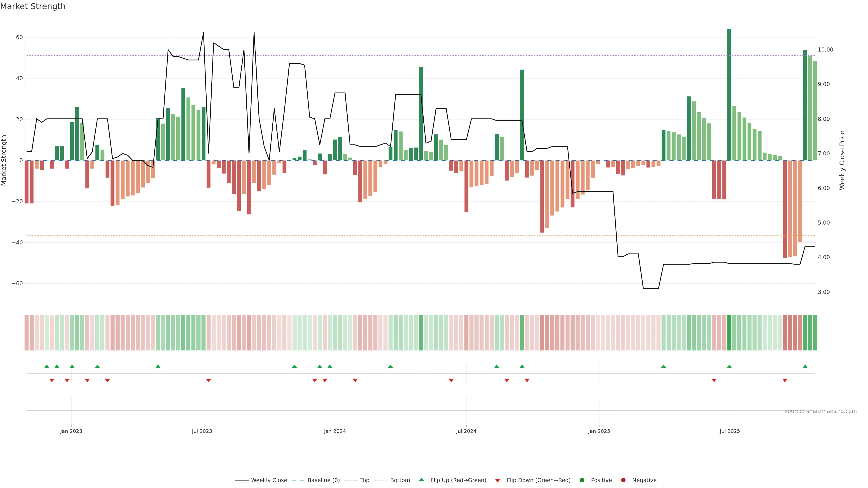Click the rightmost Flip Up green triangle marker
Screen dimensions: 868x488
tap(805, 366)
